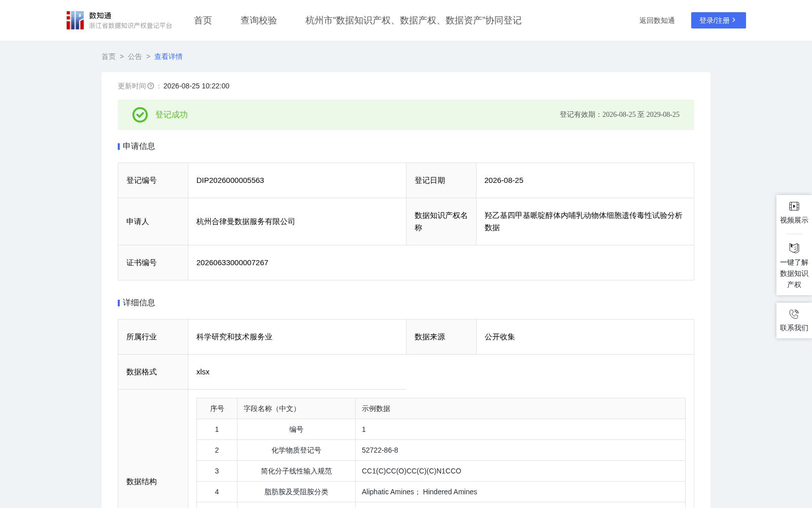Viewport: 812px width, 508px height.
Task: Select certificate number 20260633000007267
Action: (x=232, y=263)
